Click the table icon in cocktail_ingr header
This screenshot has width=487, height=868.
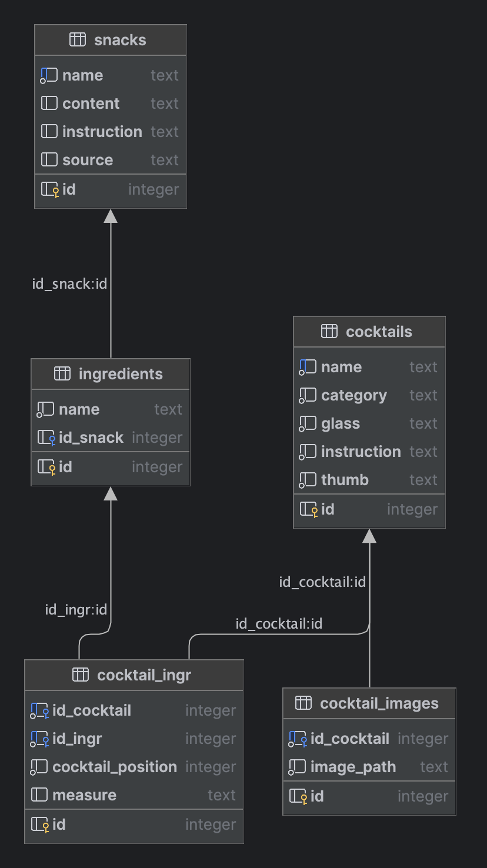[81, 675]
